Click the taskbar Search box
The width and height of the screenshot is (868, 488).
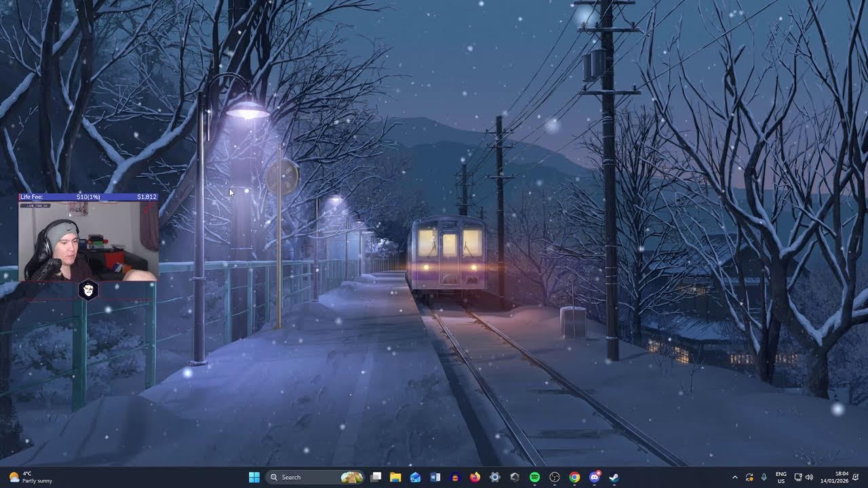[x=315, y=477]
